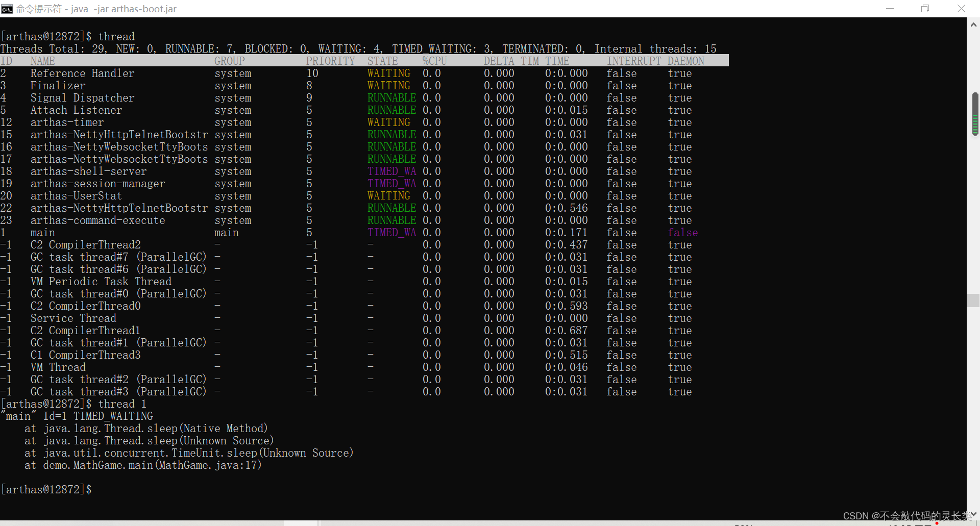Click the magenta 'false' daemon value of main
Screen dimensions: 980x526
[x=682, y=233]
